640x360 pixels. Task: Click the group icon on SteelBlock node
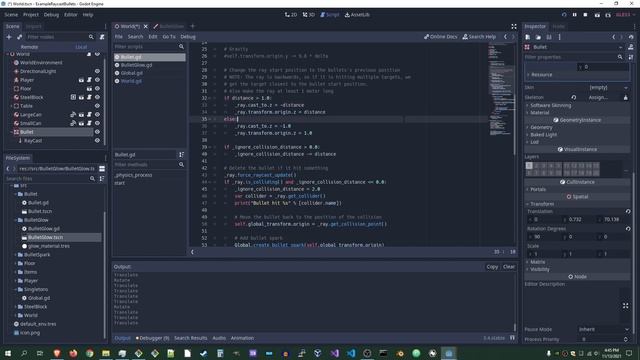pyautogui.click(x=73, y=97)
